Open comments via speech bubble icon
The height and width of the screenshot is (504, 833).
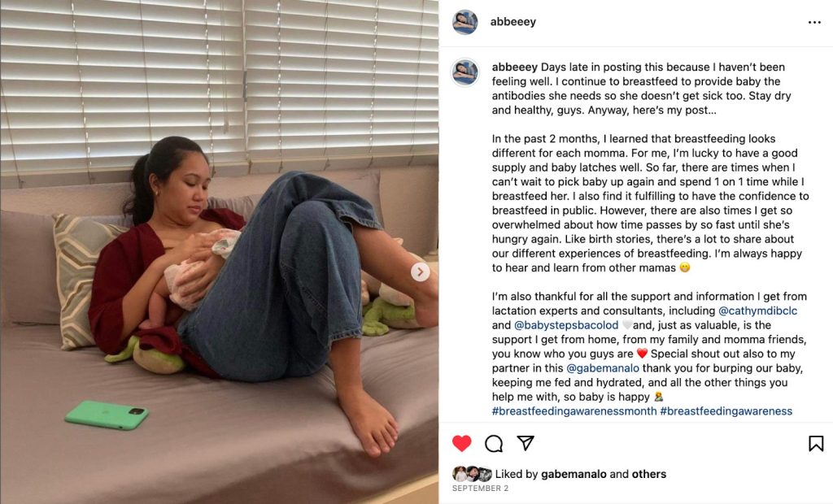494,443
